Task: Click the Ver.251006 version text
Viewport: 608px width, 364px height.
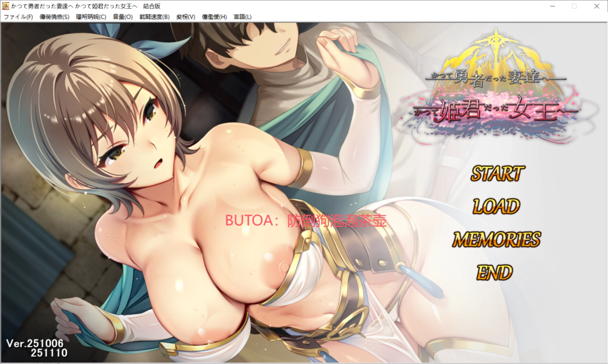Action: [x=36, y=343]
